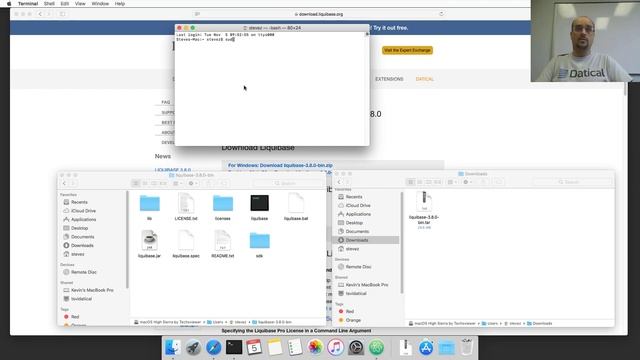This screenshot has width=640, height=360.
Task: Open the Shell menu
Action: pos(49,4)
